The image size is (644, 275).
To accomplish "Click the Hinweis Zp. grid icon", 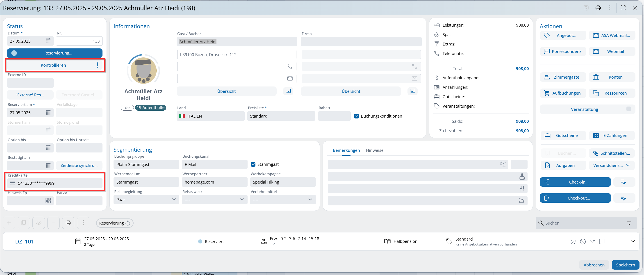I will pyautogui.click(x=48, y=200).
